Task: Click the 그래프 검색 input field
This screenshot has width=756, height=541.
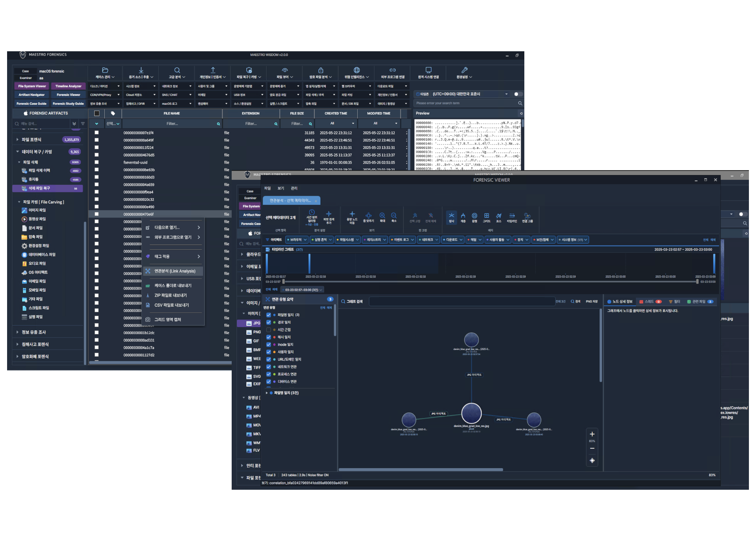Action: (462, 301)
